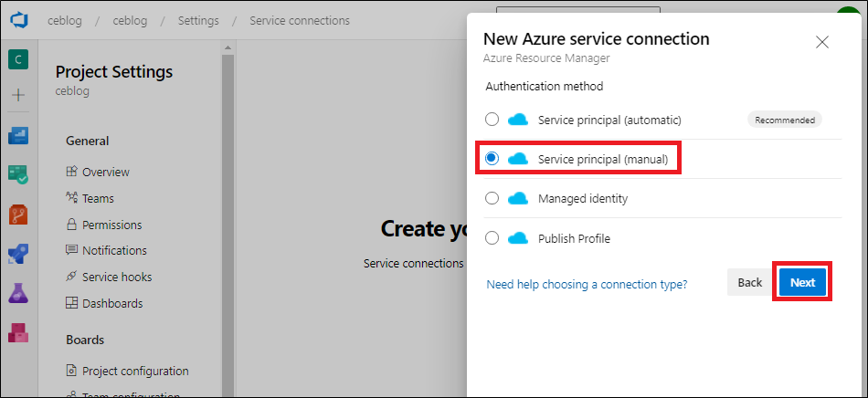
Task: Open Service hooks settings page
Action: pos(117,277)
